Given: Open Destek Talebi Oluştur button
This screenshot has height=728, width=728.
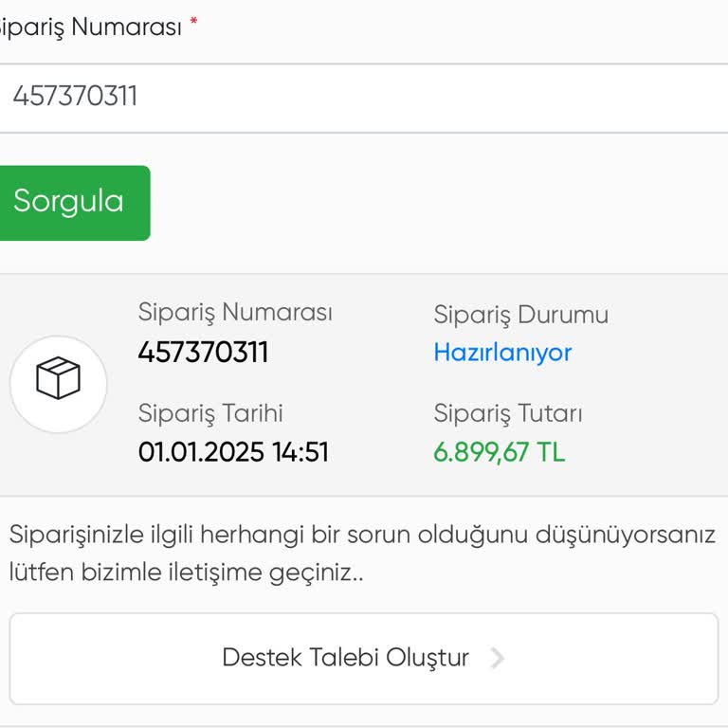Looking at the screenshot, I should (364, 659).
